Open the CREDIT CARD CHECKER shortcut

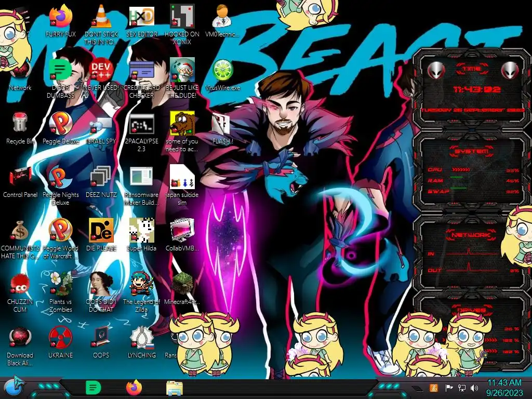[x=141, y=70]
